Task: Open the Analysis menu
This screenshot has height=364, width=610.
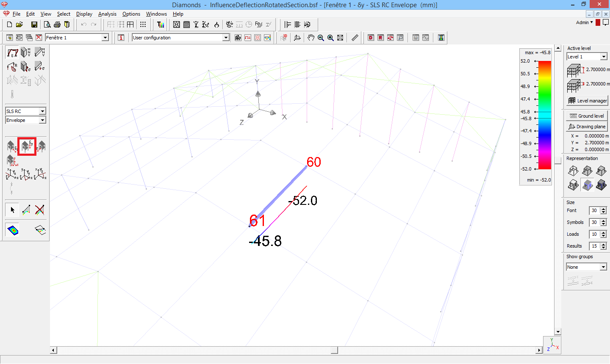Action: point(107,14)
